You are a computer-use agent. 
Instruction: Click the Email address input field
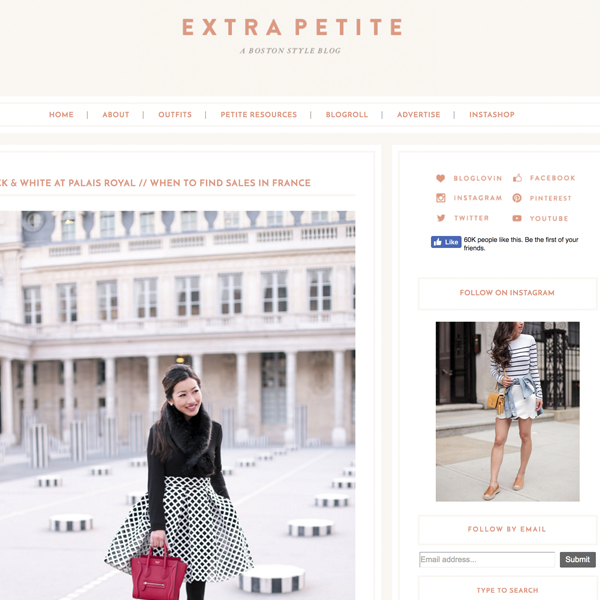487,559
